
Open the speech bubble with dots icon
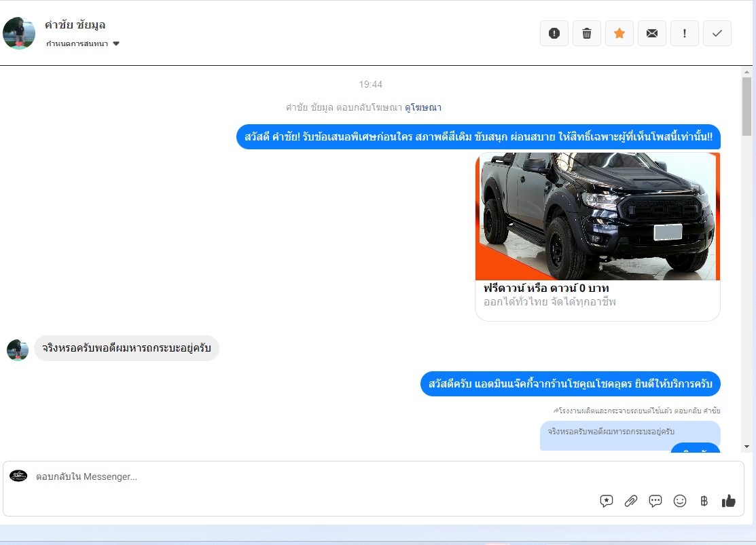click(655, 501)
